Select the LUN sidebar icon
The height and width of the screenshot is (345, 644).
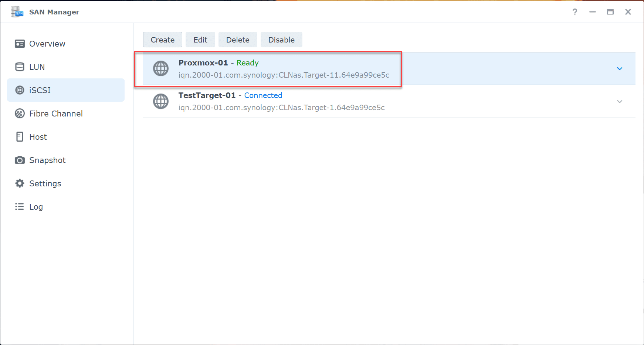19,67
